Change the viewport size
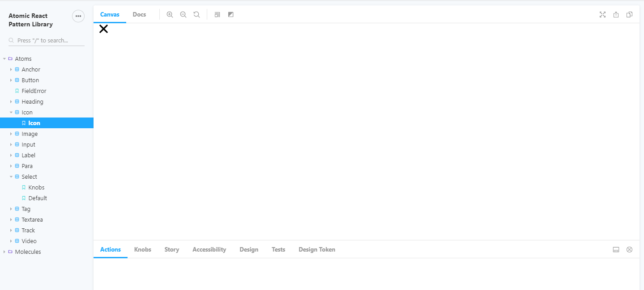The image size is (644, 290). click(x=217, y=14)
